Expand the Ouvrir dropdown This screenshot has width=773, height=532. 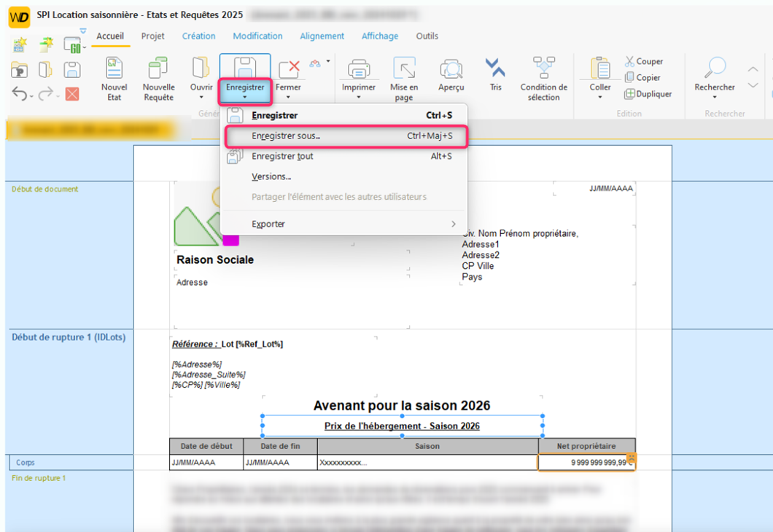(x=201, y=96)
